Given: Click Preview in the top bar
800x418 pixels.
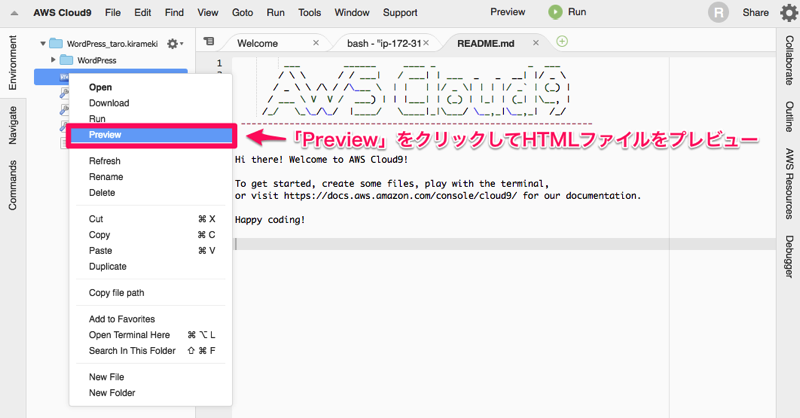Looking at the screenshot, I should [x=506, y=13].
